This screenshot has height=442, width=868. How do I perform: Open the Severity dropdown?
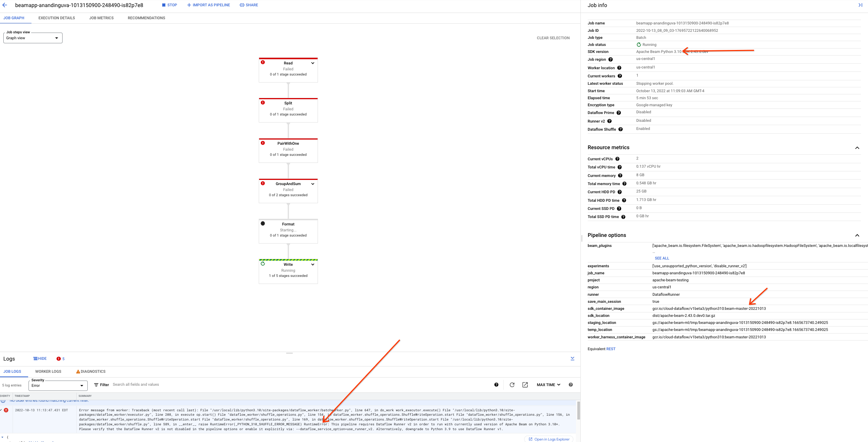tap(58, 386)
